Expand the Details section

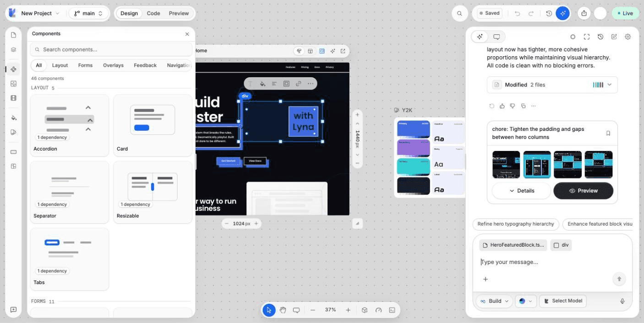pyautogui.click(x=521, y=191)
